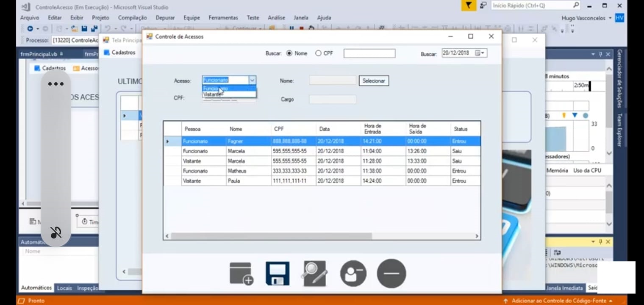Expand the Hugo Vasconcelos account dropdown
644x305 pixels.
click(x=610, y=18)
